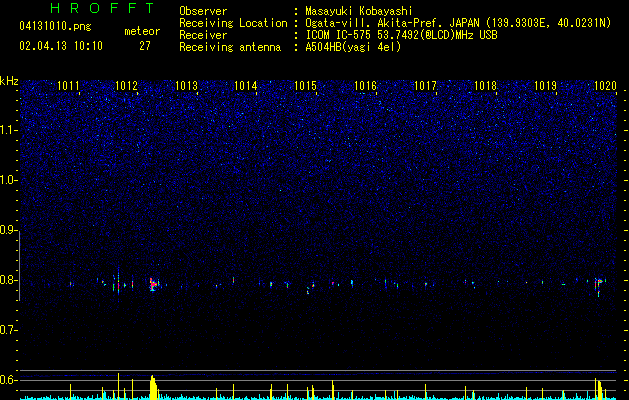Click the meteor echo cluster near 1020
The height and width of the screenshot is (400, 629).
point(599,286)
